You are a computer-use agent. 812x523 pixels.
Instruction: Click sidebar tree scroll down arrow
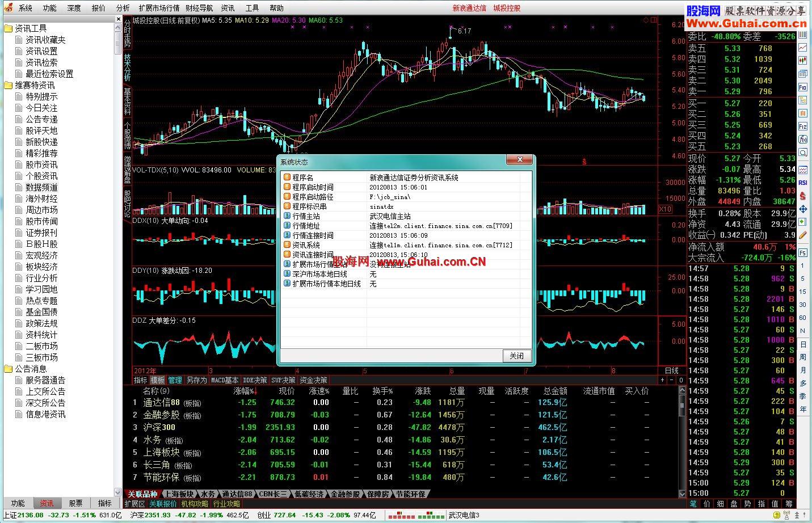118,492
